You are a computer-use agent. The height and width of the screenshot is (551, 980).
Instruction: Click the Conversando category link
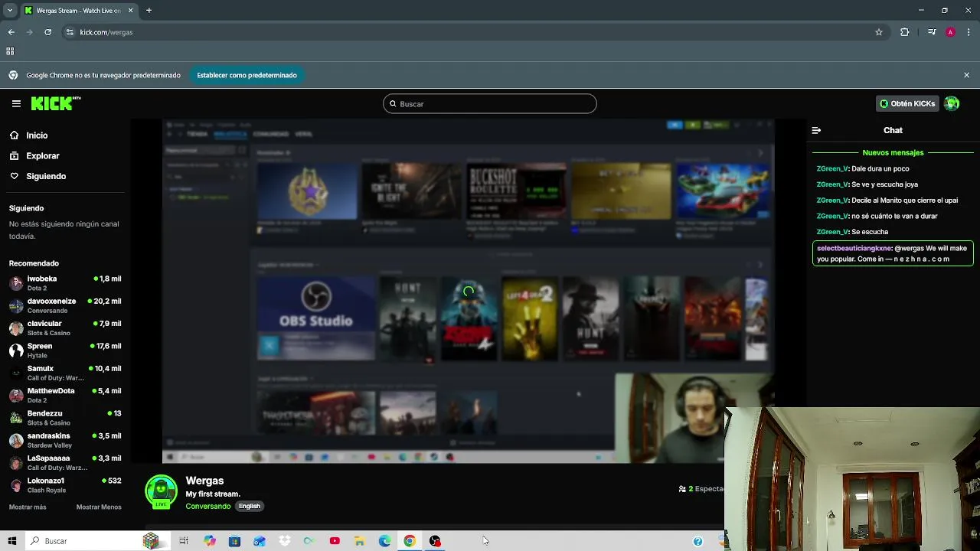point(207,506)
